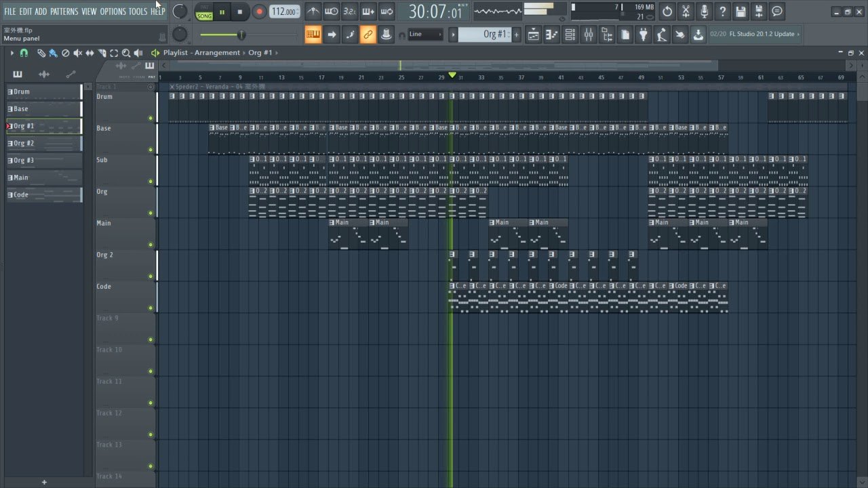Save project with floppy disk icon
This screenshot has width=868, height=488.
(741, 12)
